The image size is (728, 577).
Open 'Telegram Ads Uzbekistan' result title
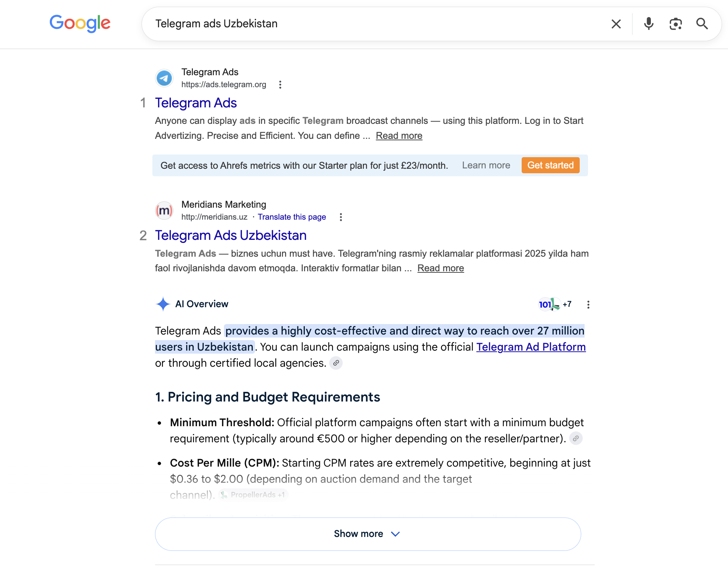(231, 235)
